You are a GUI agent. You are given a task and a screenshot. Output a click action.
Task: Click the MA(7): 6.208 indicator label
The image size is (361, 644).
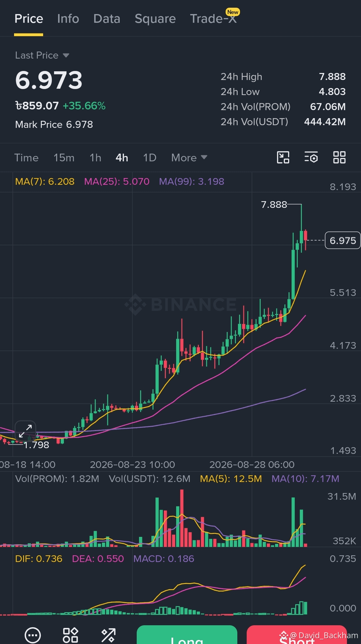(x=45, y=181)
